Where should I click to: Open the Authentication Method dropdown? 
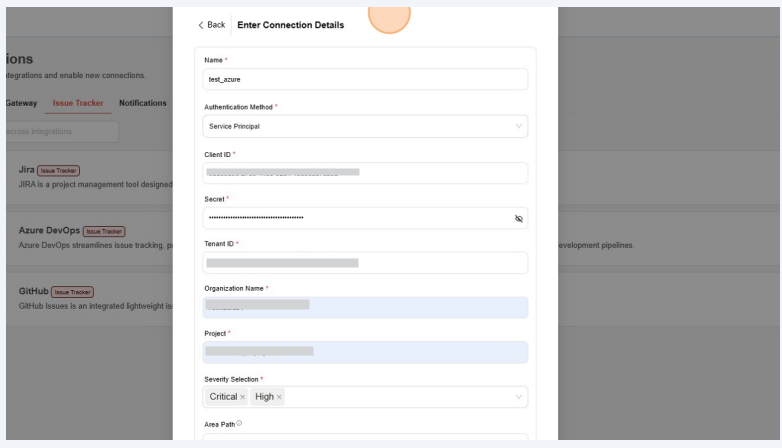pos(365,127)
